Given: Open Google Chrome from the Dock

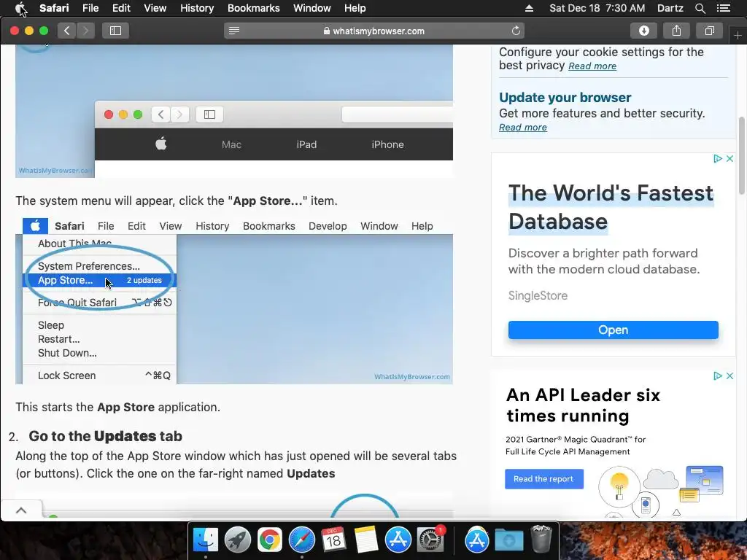Looking at the screenshot, I should point(270,540).
